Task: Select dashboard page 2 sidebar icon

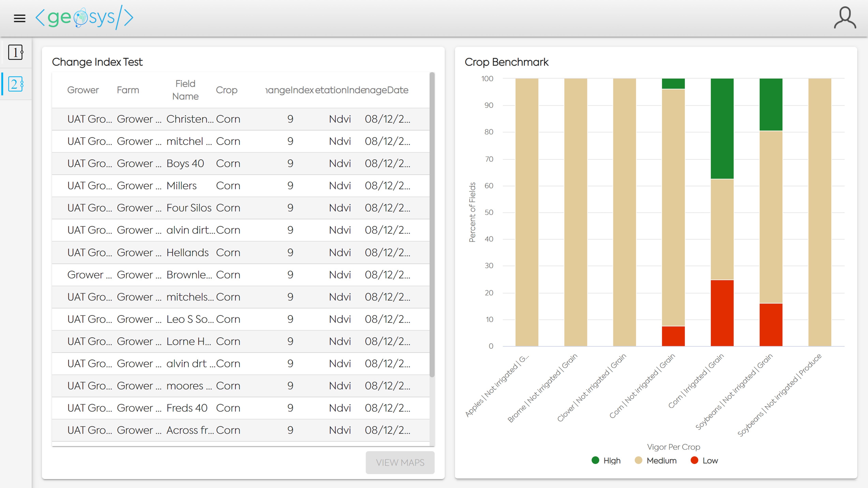Action: pos(16,84)
